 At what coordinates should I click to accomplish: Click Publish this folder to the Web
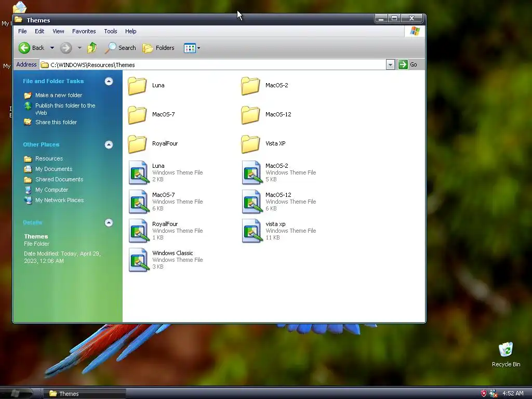60,109
